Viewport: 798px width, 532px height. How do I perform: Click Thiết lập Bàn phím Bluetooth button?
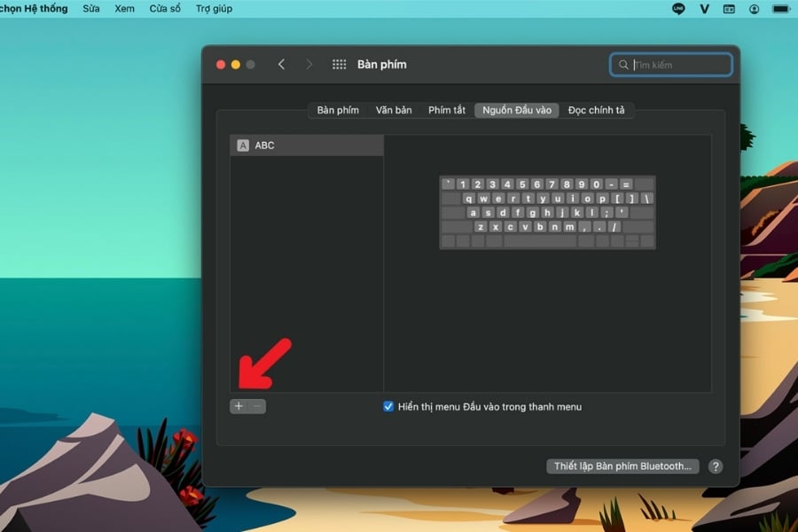point(622,466)
